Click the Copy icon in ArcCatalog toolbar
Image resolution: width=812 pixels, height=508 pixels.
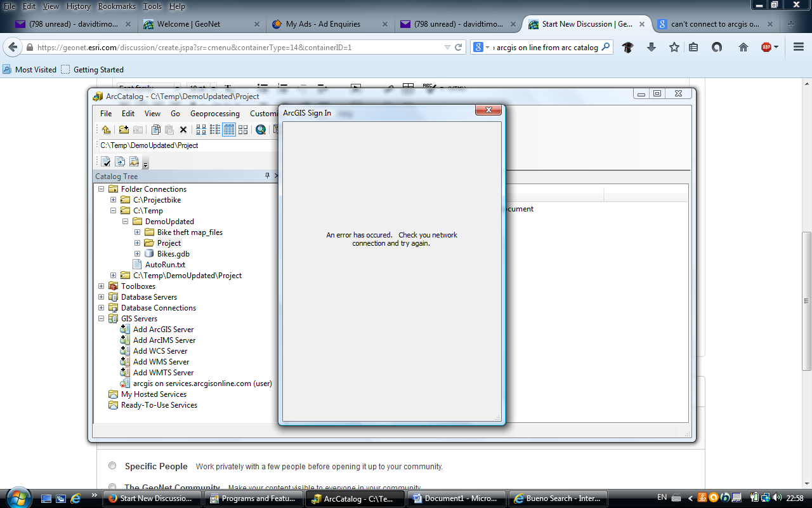(155, 130)
